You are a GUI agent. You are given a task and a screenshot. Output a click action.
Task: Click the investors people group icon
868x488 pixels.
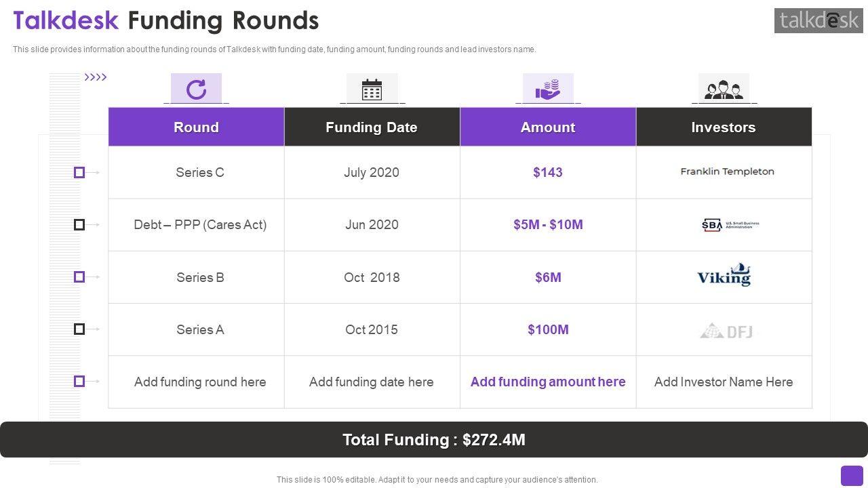click(x=724, y=89)
